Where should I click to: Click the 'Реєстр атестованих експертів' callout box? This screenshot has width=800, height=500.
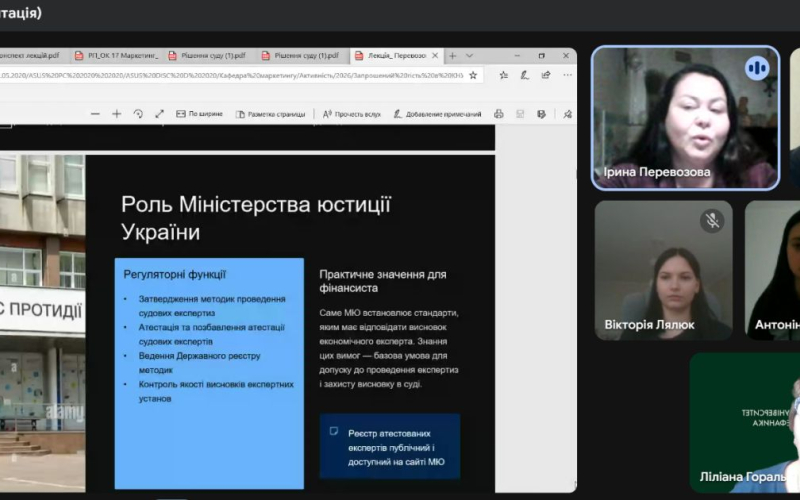click(390, 446)
